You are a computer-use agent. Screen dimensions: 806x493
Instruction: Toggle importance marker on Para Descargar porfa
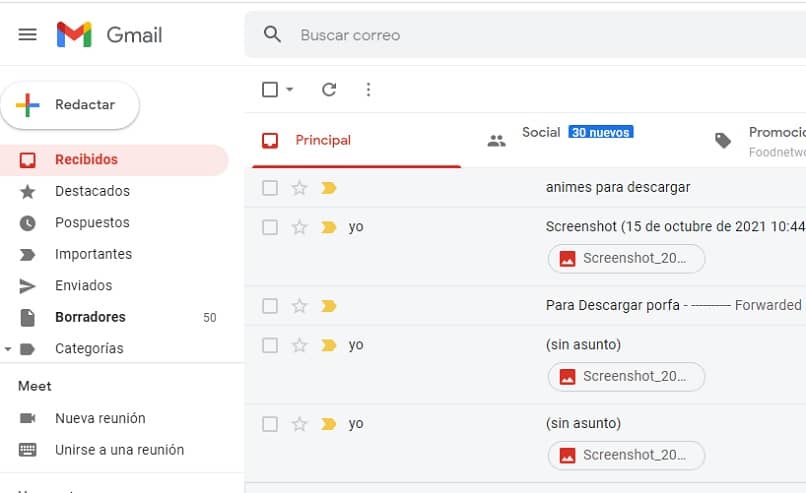tap(328, 306)
